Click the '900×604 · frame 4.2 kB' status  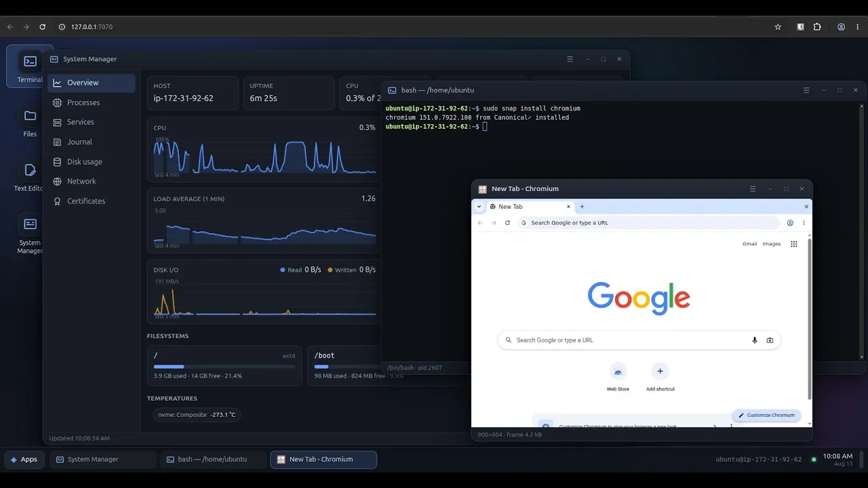[x=509, y=434]
